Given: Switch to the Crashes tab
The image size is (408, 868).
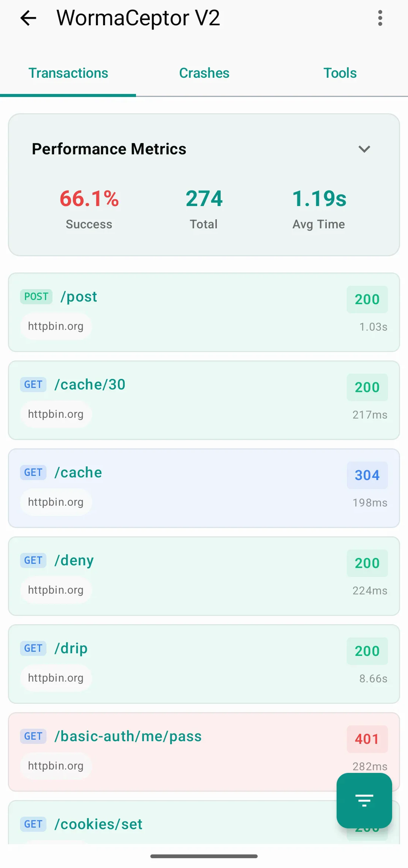Looking at the screenshot, I should (x=204, y=73).
